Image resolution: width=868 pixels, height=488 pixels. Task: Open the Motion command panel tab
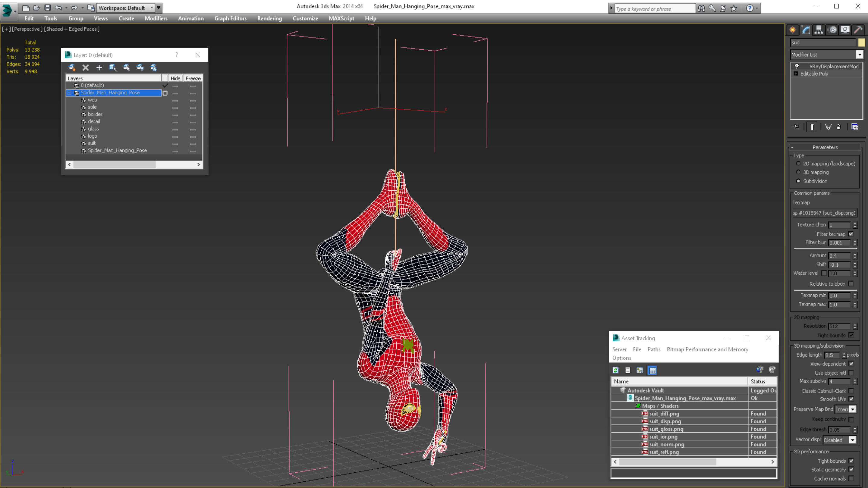point(832,30)
